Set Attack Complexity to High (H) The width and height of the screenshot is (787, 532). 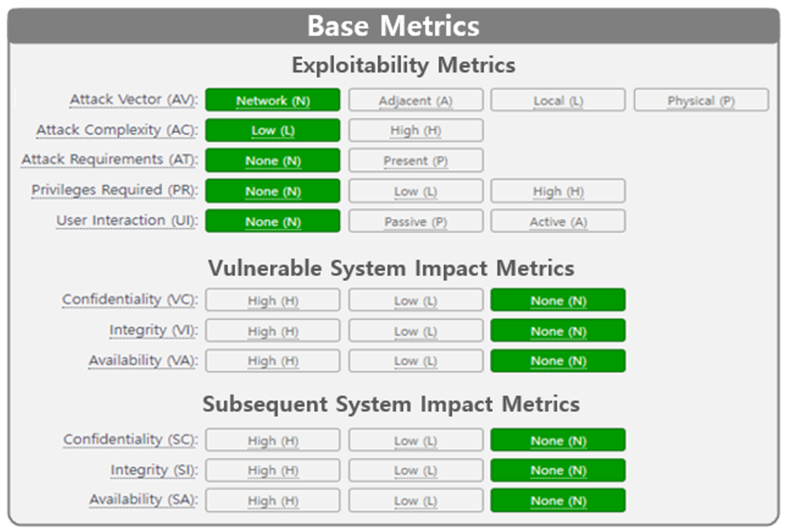tap(416, 130)
